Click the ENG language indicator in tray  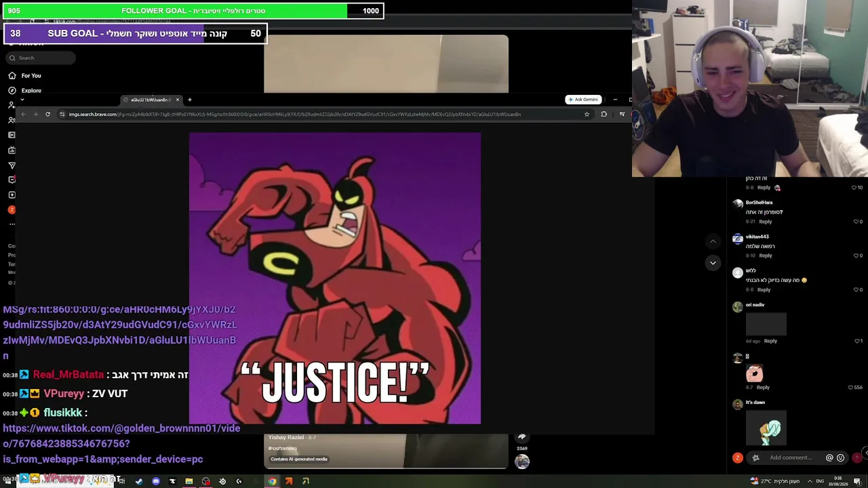[x=819, y=481]
